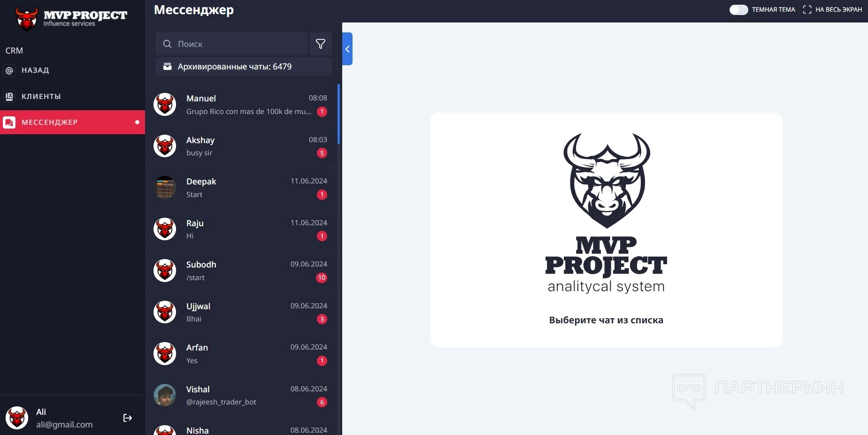Click the Ali user name
This screenshot has height=435, width=868.
41,412
